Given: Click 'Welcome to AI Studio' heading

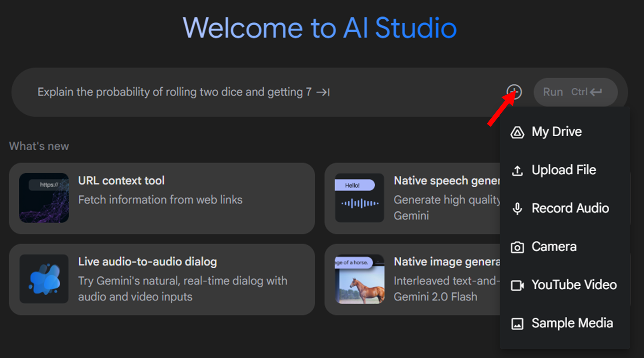Looking at the screenshot, I should [320, 28].
